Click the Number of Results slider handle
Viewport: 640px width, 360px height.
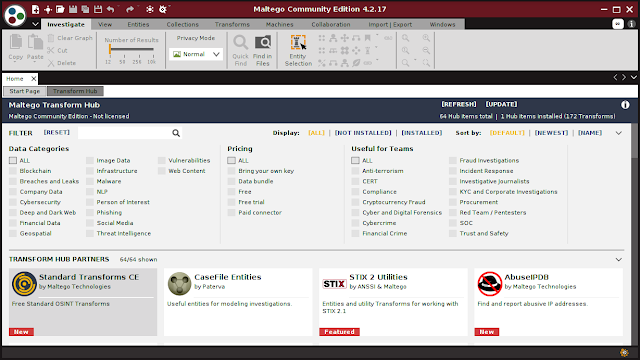coord(110,49)
